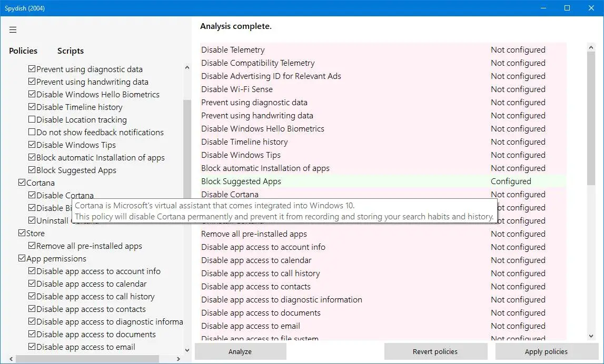Open the hamburger menu

coord(13,29)
